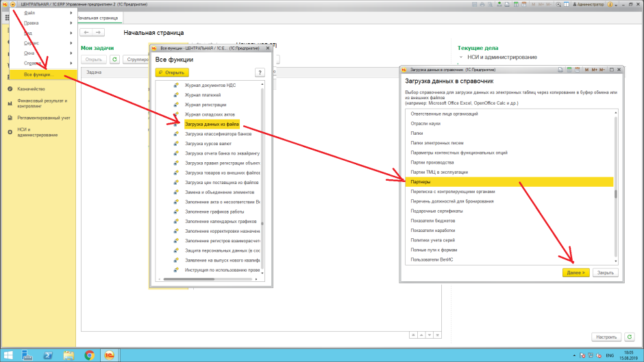
Task: Click the ? help button in Все функции
Action: pyautogui.click(x=260, y=73)
